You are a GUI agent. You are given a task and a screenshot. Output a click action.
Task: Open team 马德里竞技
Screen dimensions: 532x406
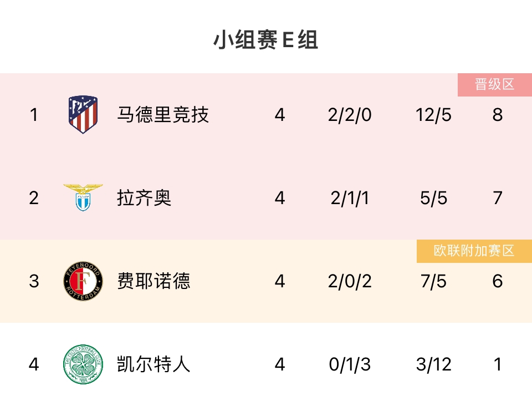click(x=163, y=115)
